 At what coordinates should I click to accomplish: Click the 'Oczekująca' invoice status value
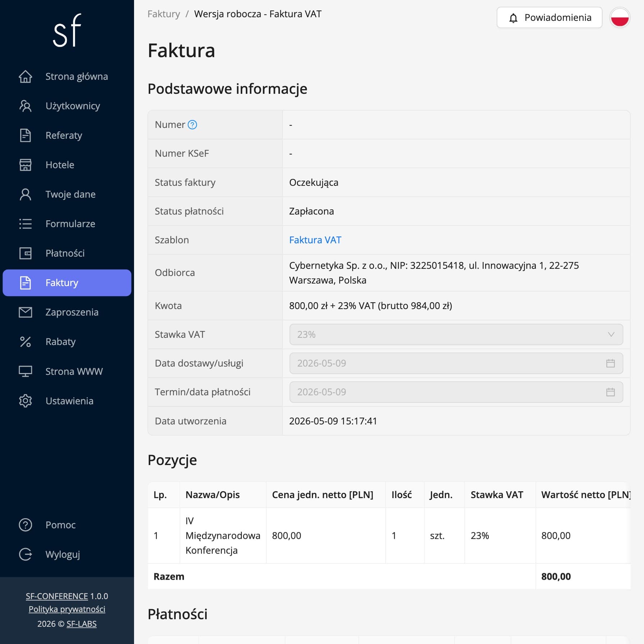tap(314, 183)
